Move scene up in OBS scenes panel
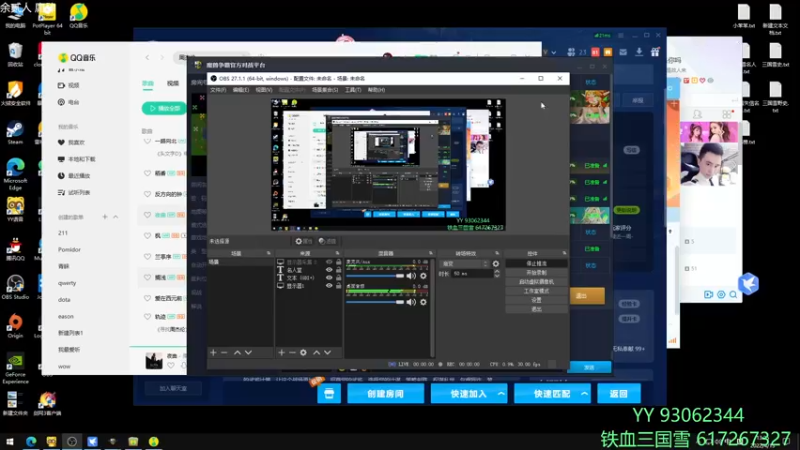Image resolution: width=800 pixels, height=450 pixels. [237, 353]
